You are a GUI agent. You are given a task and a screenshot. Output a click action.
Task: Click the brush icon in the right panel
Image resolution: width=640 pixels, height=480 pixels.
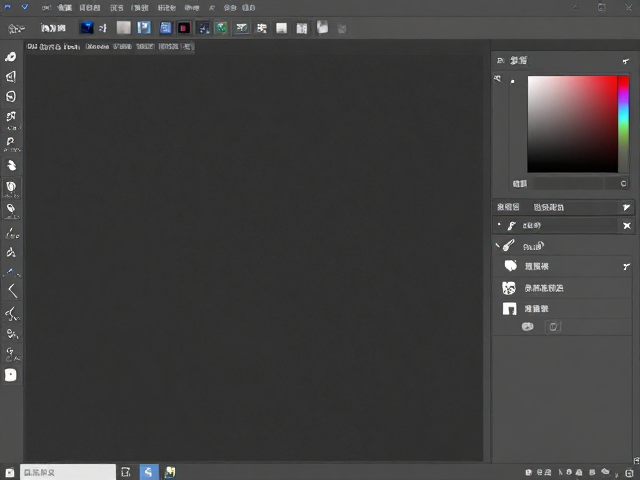pos(509,245)
